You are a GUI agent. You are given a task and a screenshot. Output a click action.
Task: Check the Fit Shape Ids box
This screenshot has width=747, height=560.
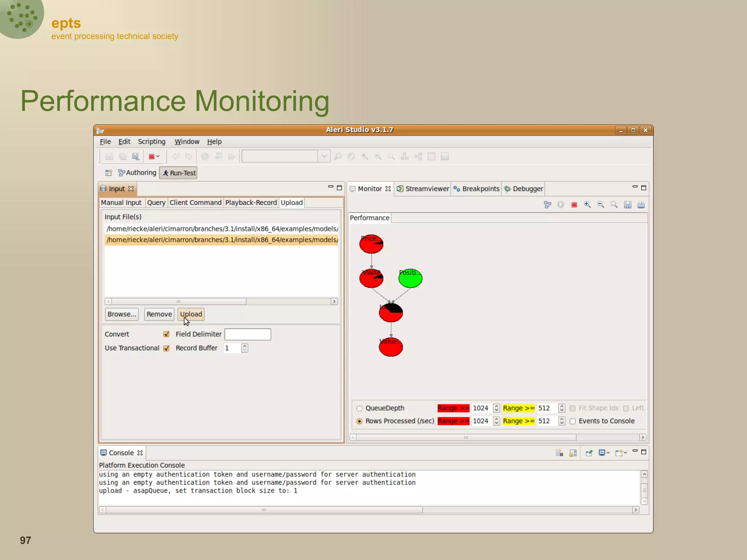(573, 408)
